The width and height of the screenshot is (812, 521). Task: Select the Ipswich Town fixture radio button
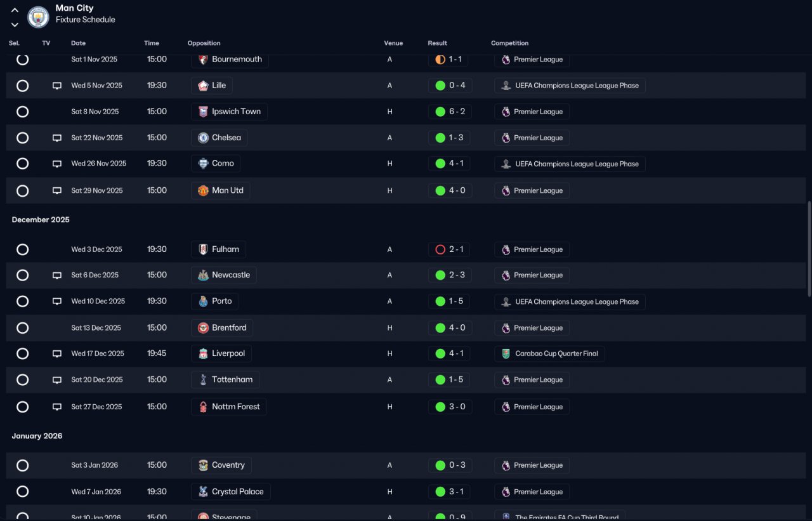click(x=22, y=112)
